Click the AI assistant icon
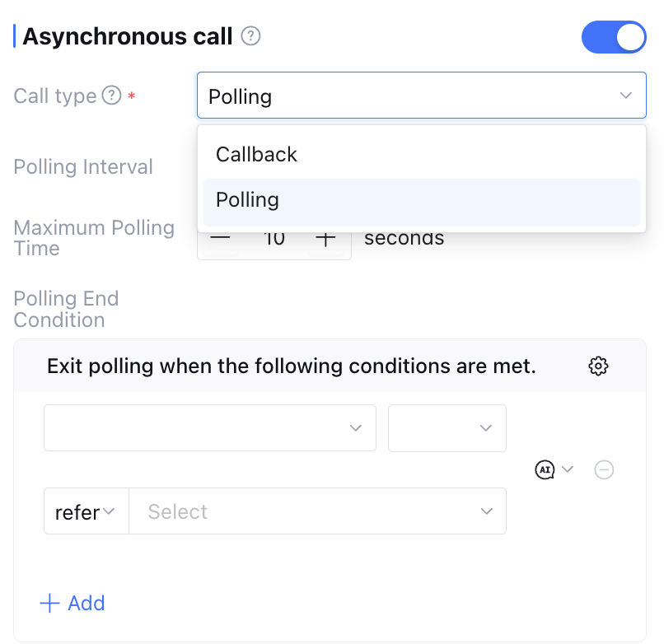This screenshot has width=664, height=644. point(545,470)
